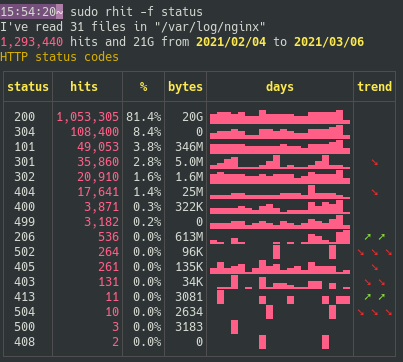403x362 pixels.
Task: Click status code 400
Action: click(25, 207)
